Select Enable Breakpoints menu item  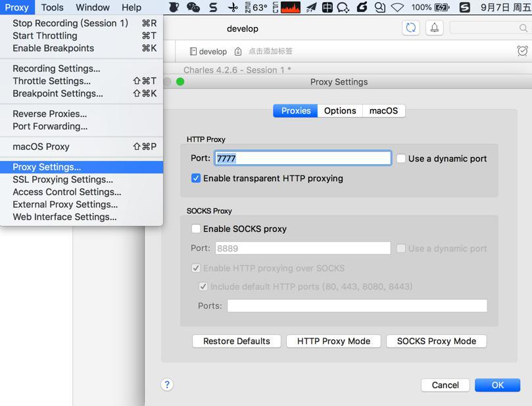(x=82, y=48)
